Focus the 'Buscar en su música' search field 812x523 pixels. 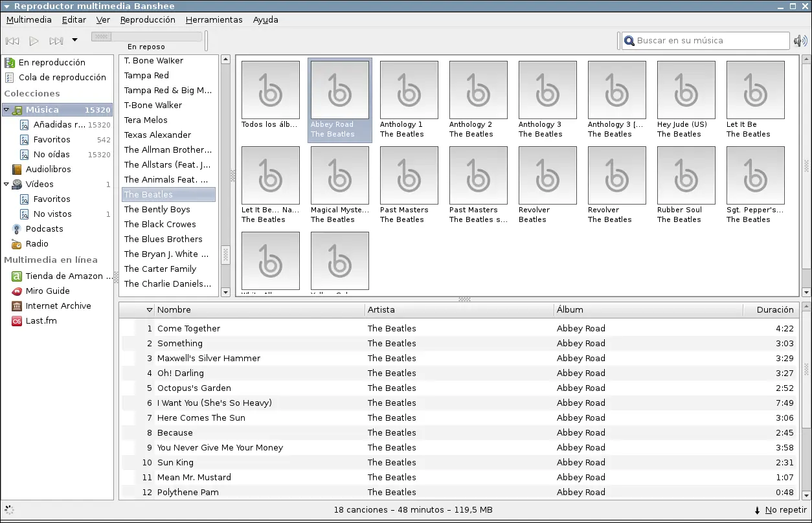706,41
